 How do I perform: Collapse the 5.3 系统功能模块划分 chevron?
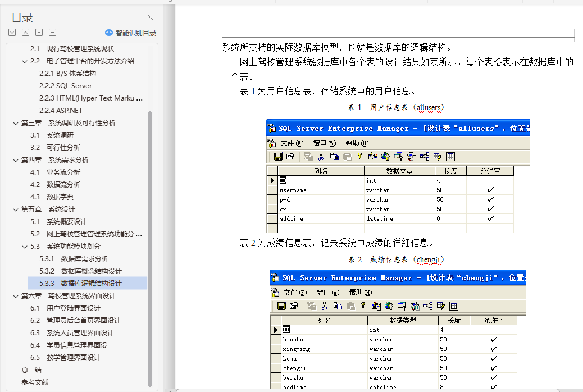coord(25,247)
